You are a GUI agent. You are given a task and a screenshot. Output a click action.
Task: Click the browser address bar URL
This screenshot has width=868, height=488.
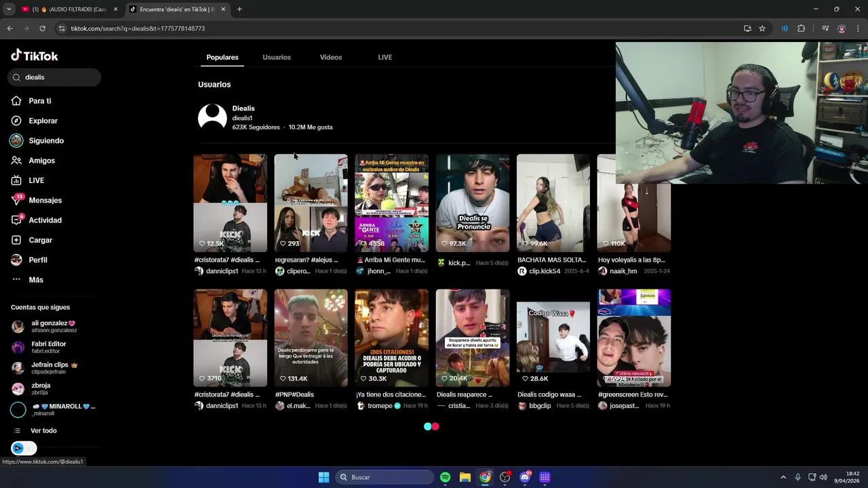tap(138, 28)
